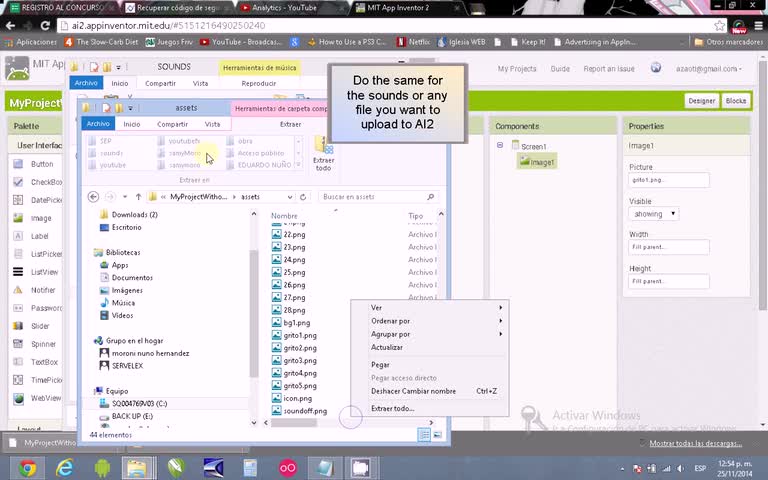Select grito3.png file
This screenshot has width=768, height=480.
[294, 360]
